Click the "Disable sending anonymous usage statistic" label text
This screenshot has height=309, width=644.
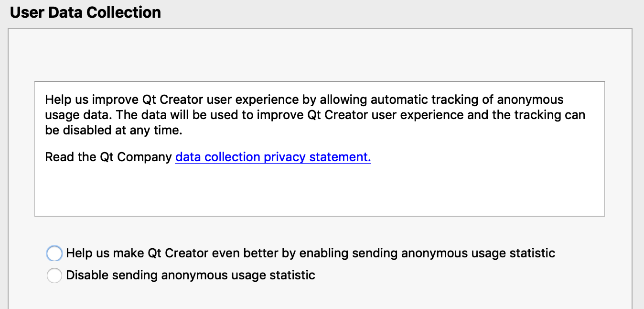point(191,276)
